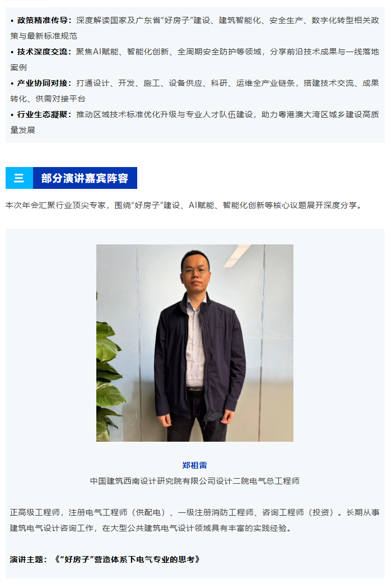Image resolution: width=392 pixels, height=588 pixels.
Task: Select the 产业协同对接 bullet heading
Action: 43,83
